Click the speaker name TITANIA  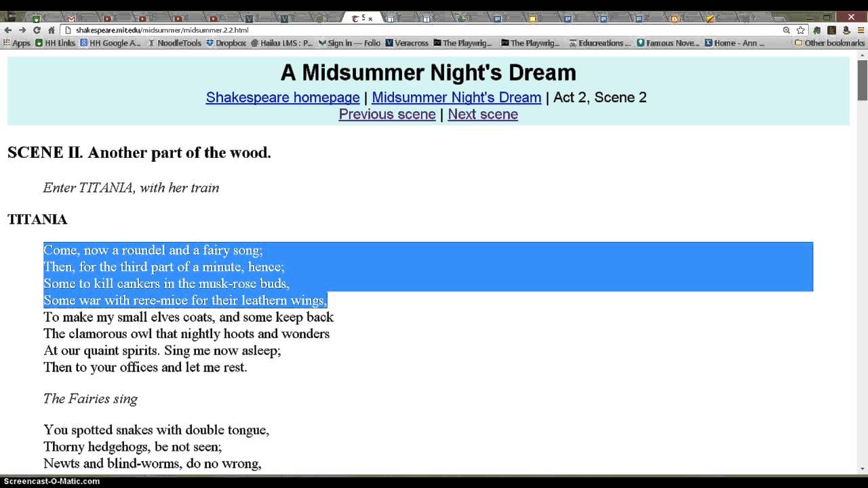pos(37,220)
